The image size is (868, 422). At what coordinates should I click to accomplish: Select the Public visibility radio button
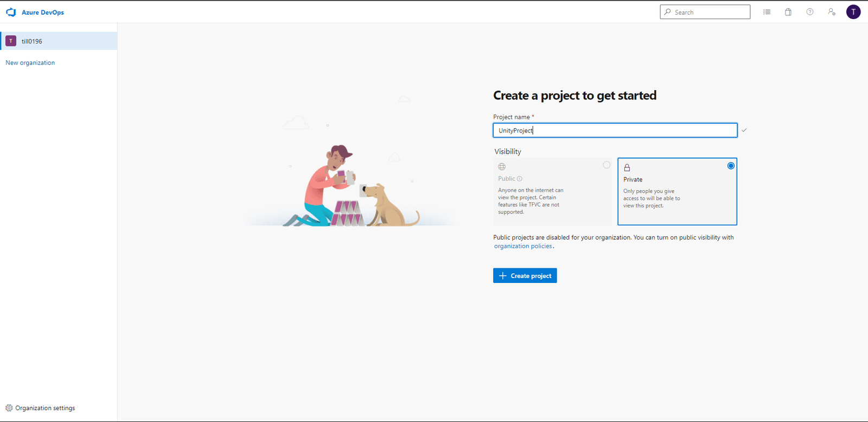pos(607,165)
